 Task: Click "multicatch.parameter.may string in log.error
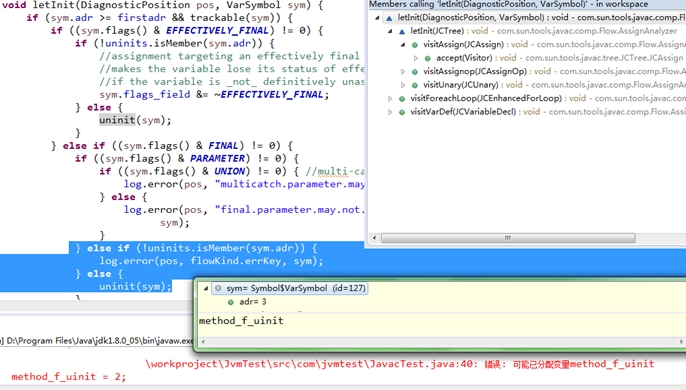pyautogui.click(x=289, y=184)
